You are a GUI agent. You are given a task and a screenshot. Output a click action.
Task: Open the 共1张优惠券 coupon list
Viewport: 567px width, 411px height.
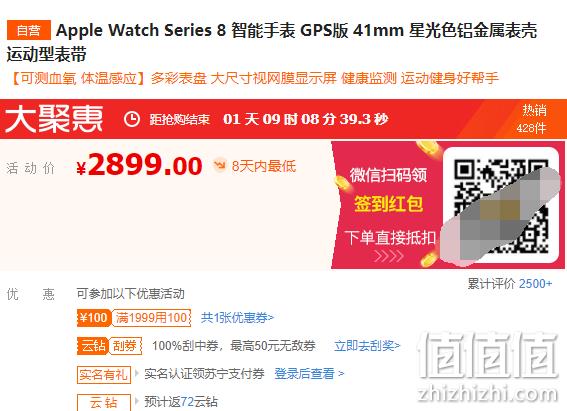click(237, 317)
